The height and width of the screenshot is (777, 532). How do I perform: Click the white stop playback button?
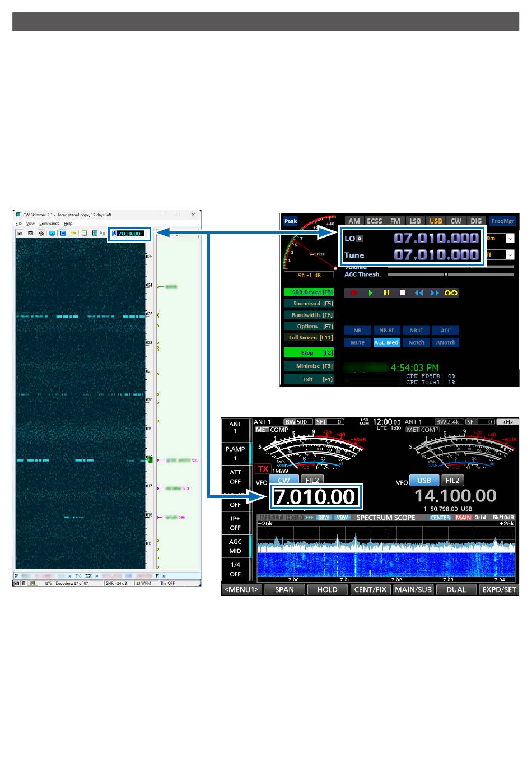tap(403, 293)
